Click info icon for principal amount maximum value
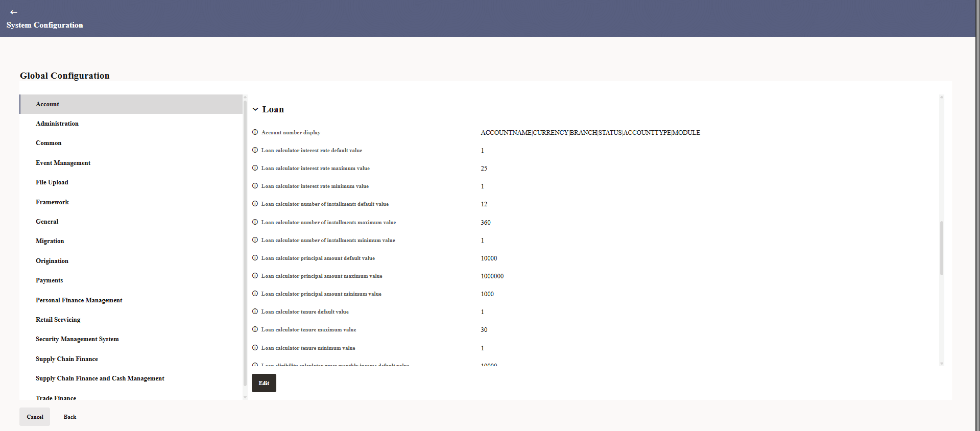Viewport: 980px width, 431px height. (x=255, y=276)
